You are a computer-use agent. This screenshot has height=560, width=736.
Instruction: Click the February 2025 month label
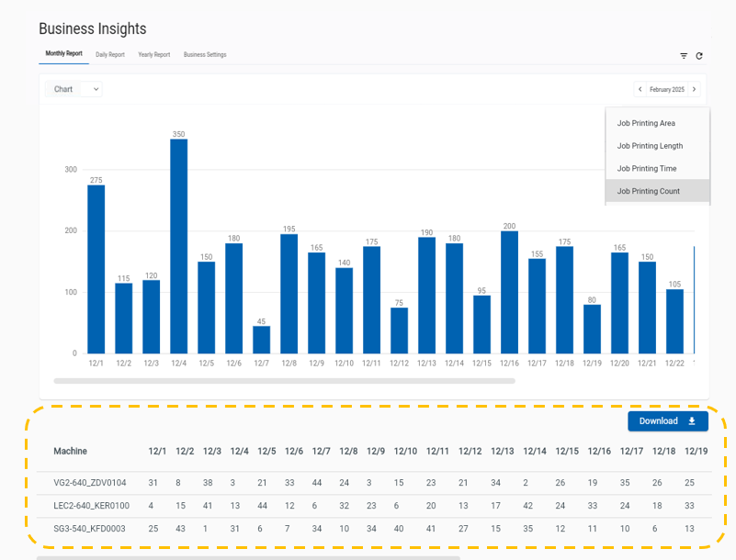pos(667,90)
